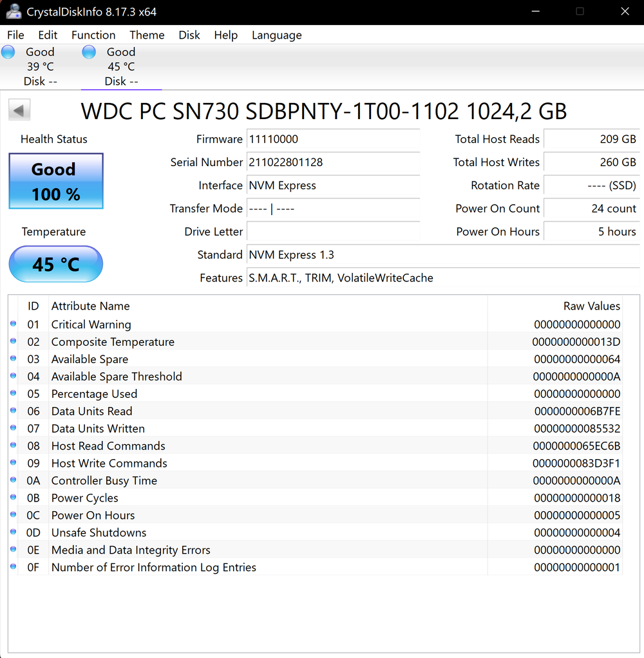Switch to the Good 45 °C disk tab
Viewport: 644px width, 658px height.
[121, 66]
